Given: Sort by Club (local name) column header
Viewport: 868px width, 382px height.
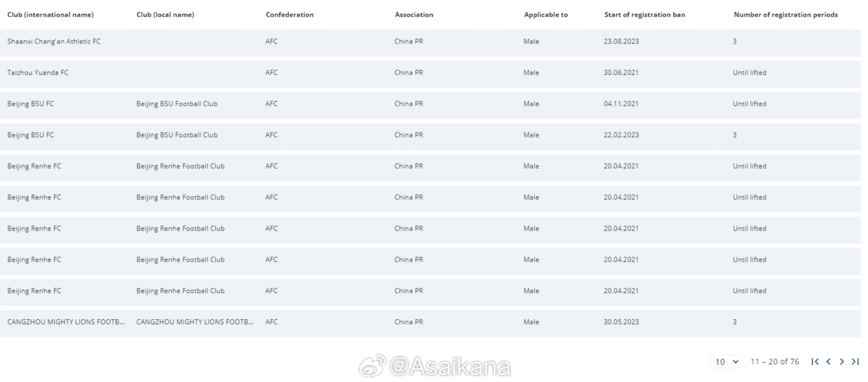Looking at the screenshot, I should click(x=165, y=15).
